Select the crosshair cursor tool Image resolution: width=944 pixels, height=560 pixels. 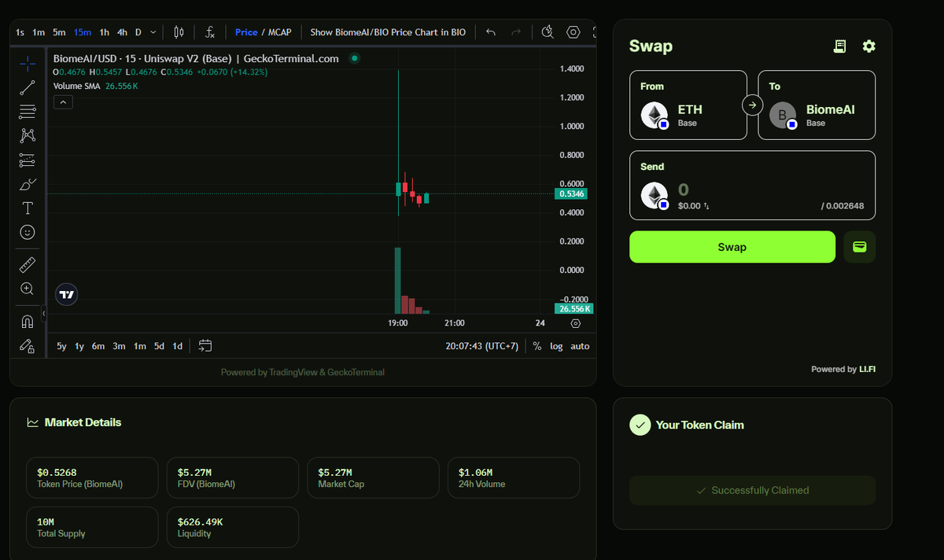28,63
